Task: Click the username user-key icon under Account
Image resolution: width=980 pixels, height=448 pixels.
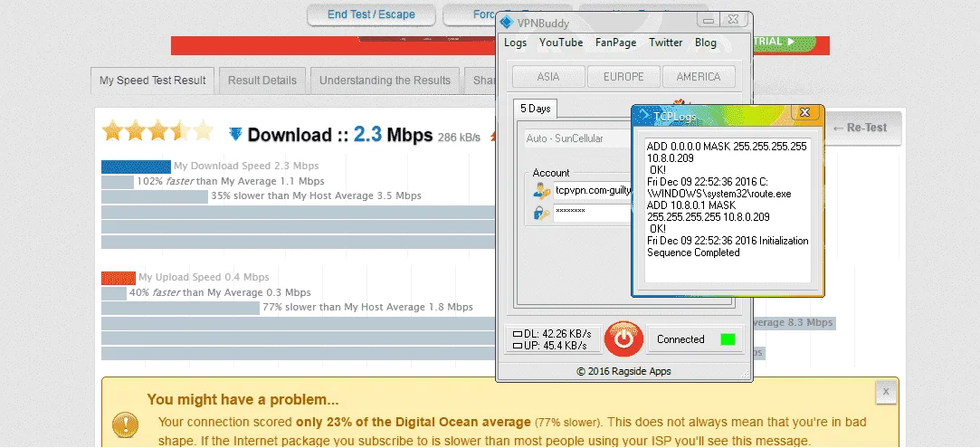Action: 541,190
